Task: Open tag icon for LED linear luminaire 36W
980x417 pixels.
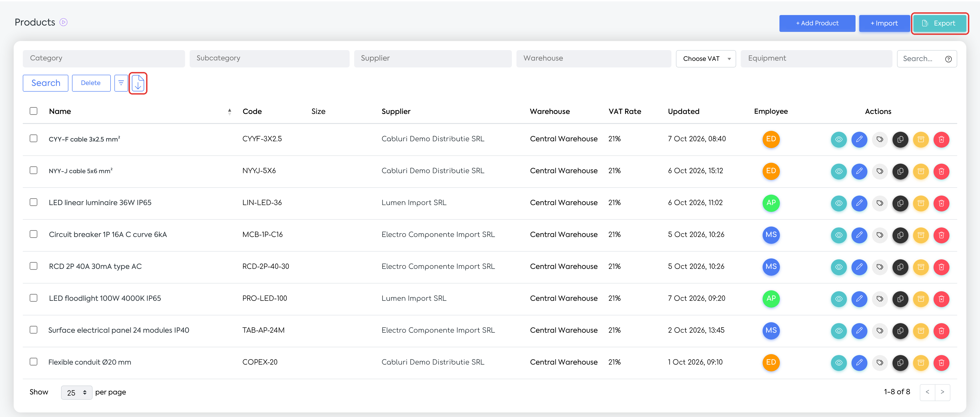Action: [879, 203]
